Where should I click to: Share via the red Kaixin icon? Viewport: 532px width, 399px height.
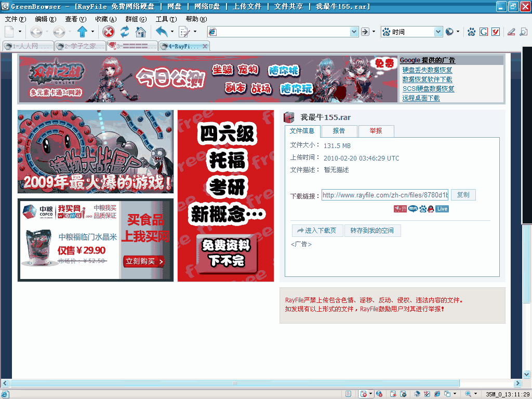point(400,209)
